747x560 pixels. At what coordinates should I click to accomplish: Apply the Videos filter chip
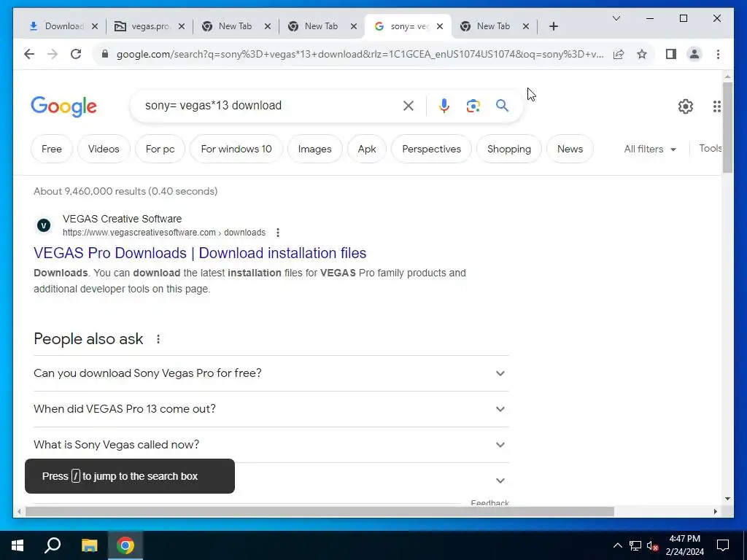(x=104, y=149)
